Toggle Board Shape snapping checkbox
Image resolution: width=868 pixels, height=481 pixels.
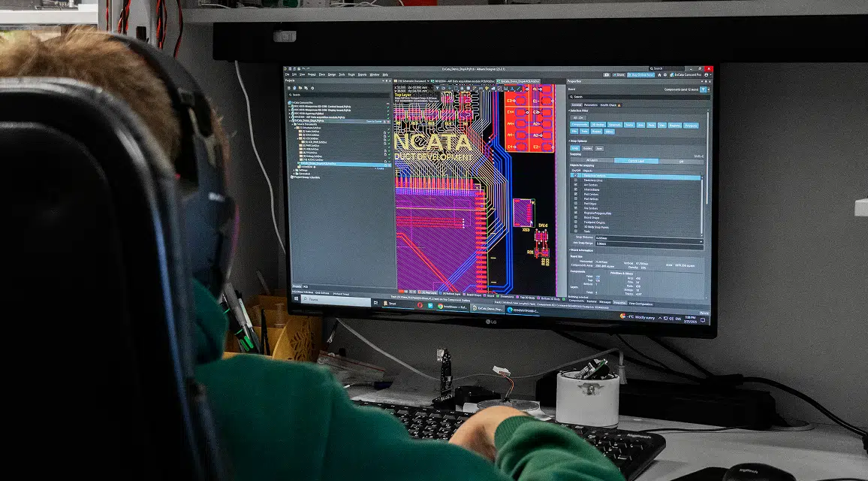(576, 217)
